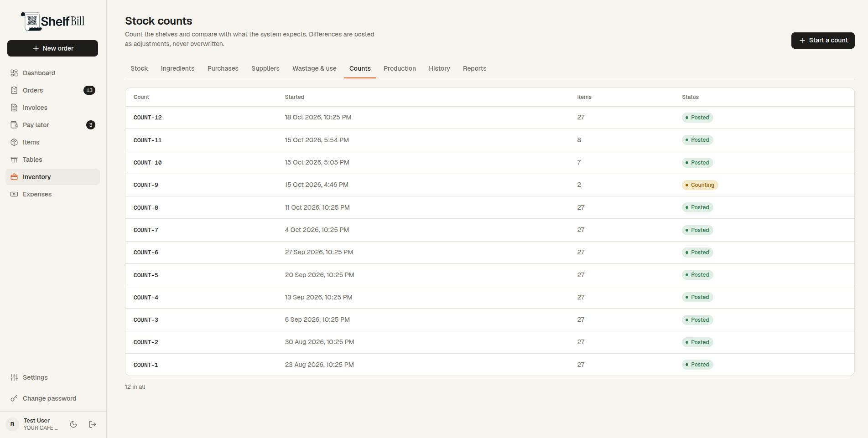Start a count button
Viewport: 868px width, 438px height.
point(823,41)
